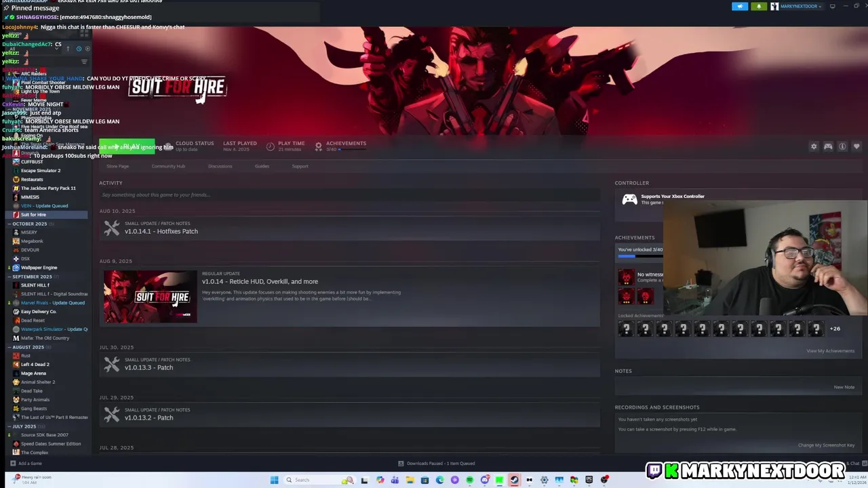Open controller layout gamepad icon

828,146
